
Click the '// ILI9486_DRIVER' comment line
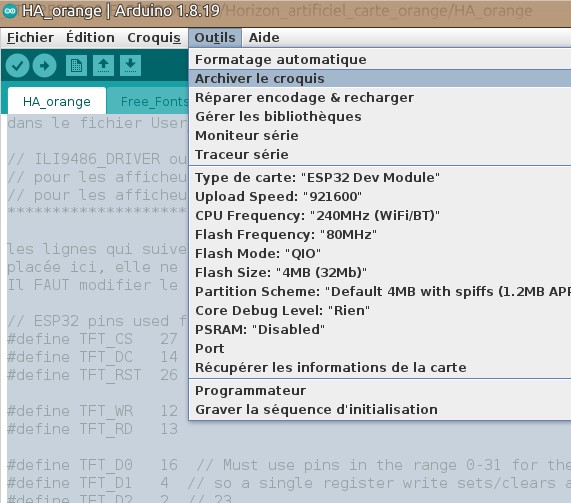pos(97,159)
